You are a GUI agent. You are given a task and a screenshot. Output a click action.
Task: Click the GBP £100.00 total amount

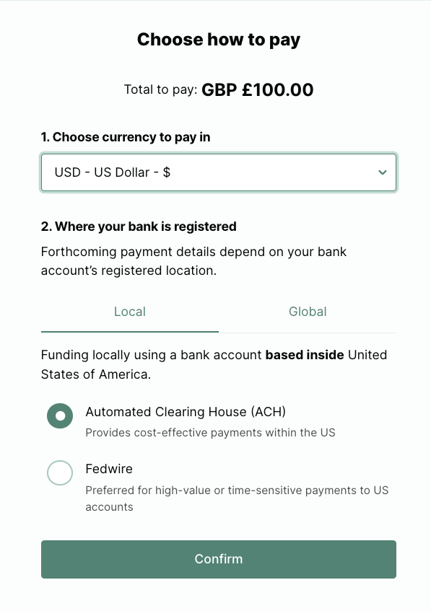click(258, 90)
